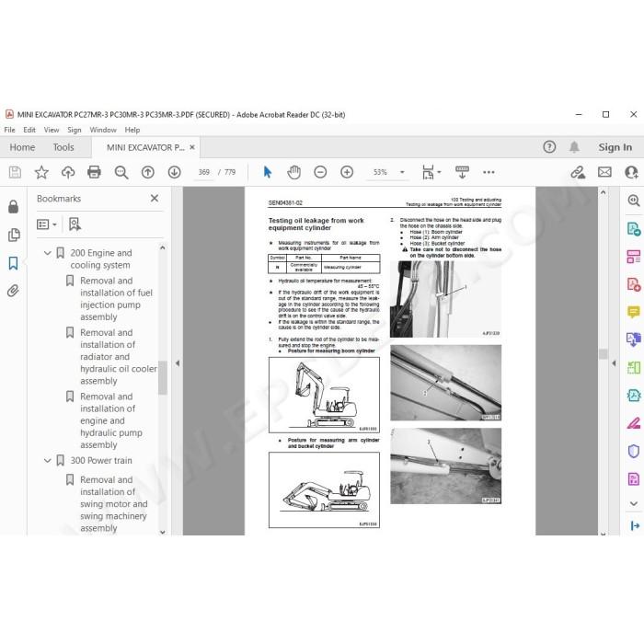
Task: Expand more tools chevron in right pane
Action: coord(633,503)
